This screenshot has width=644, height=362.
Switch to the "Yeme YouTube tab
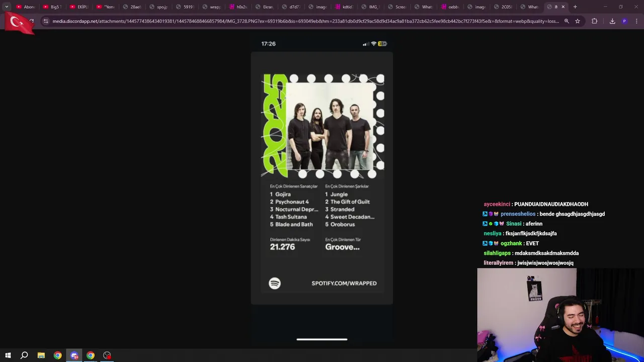point(105,7)
